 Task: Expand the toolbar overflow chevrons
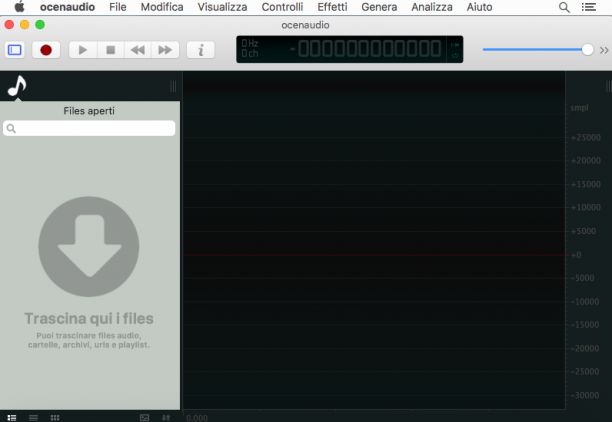(604, 50)
